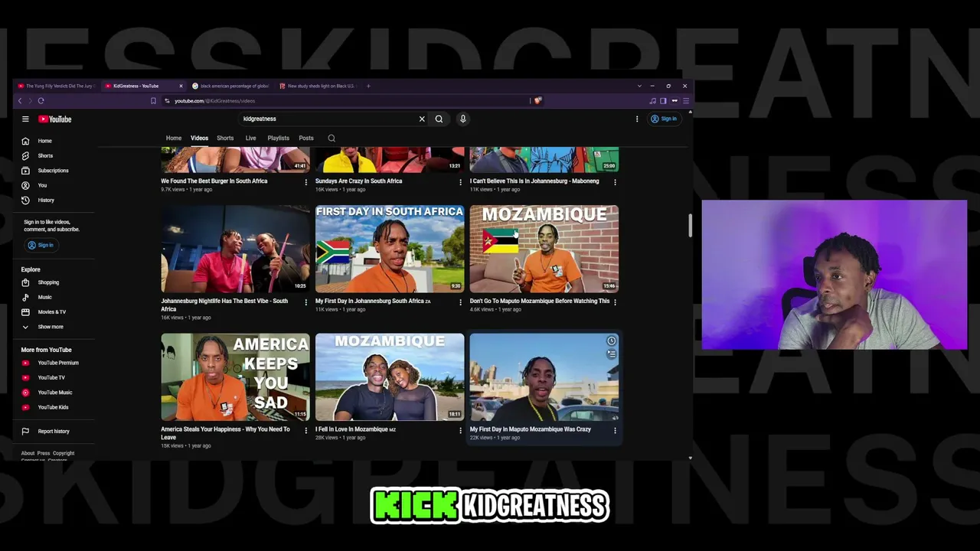Go to the YouTube logo homepage
The width and height of the screenshot is (980, 551).
coord(55,119)
